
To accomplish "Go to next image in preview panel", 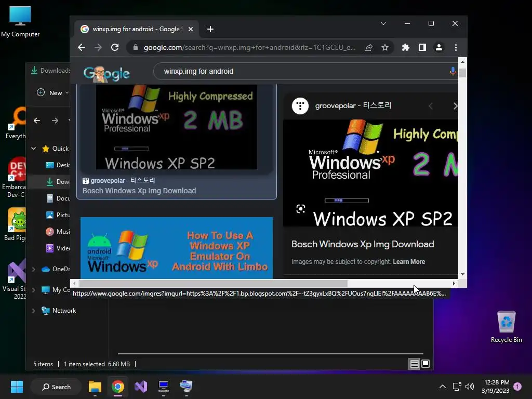I will coord(455,106).
